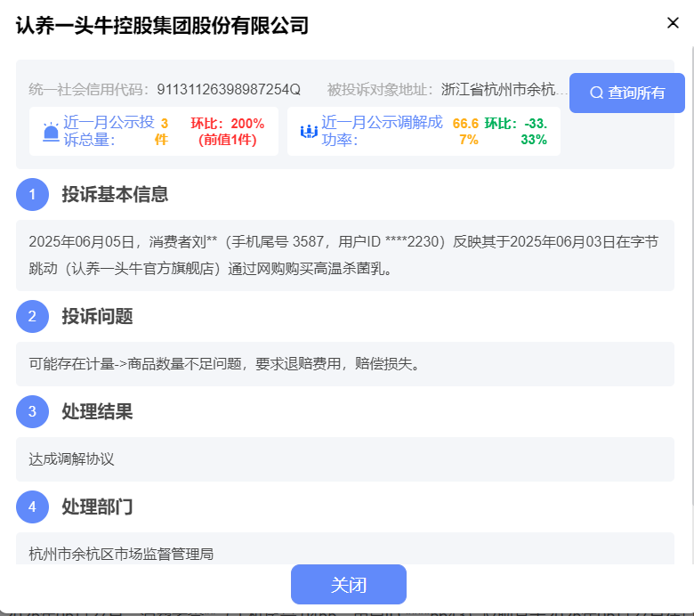Click step 1 circle beside 投诉基本信息
The width and height of the screenshot is (694, 616).
[x=32, y=194]
